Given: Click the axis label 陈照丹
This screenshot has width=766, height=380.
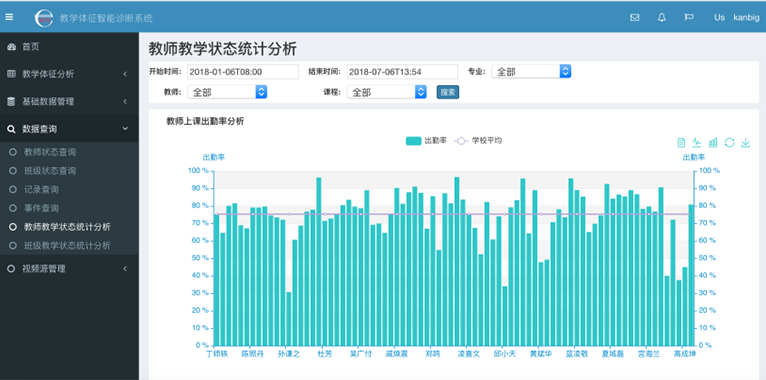Looking at the screenshot, I should click(253, 354).
